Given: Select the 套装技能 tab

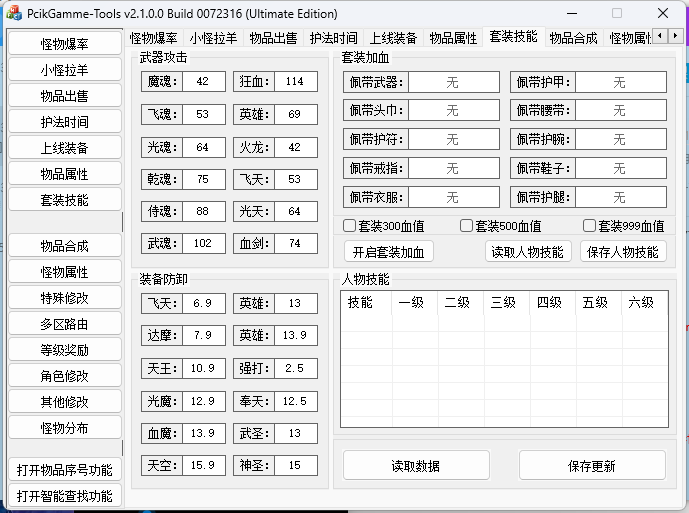Looking at the screenshot, I should tap(513, 36).
